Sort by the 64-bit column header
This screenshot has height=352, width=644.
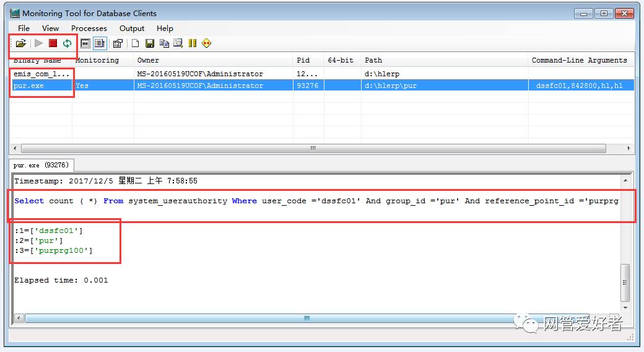pos(342,60)
